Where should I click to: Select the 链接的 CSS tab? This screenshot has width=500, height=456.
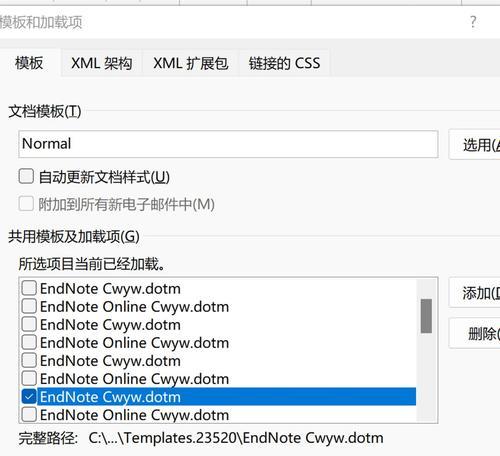click(284, 63)
